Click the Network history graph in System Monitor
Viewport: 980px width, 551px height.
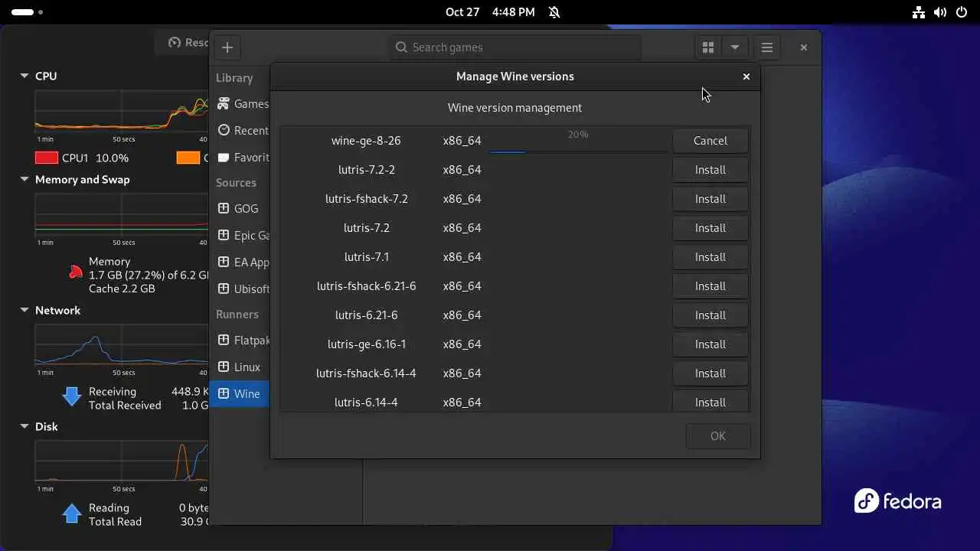[x=121, y=345]
